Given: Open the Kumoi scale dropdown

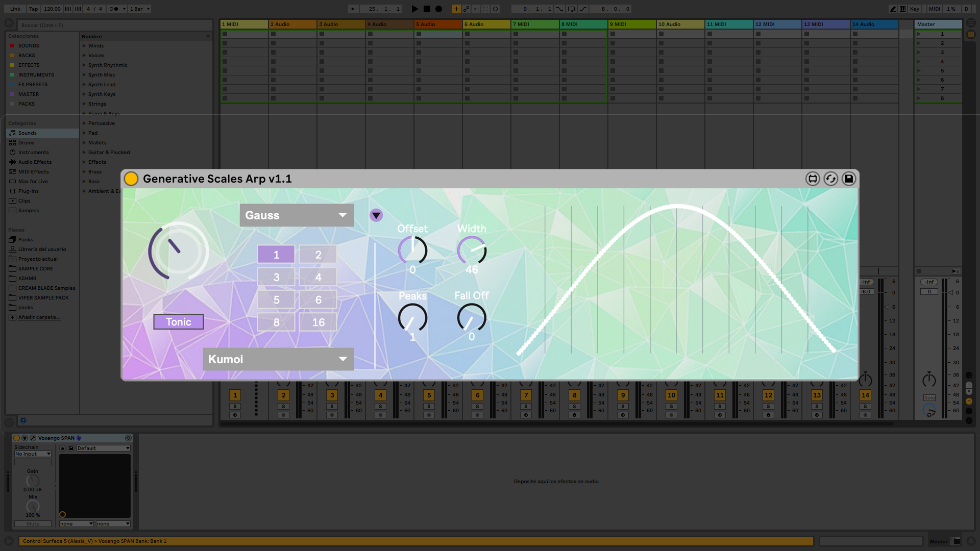Looking at the screenshot, I should [278, 359].
